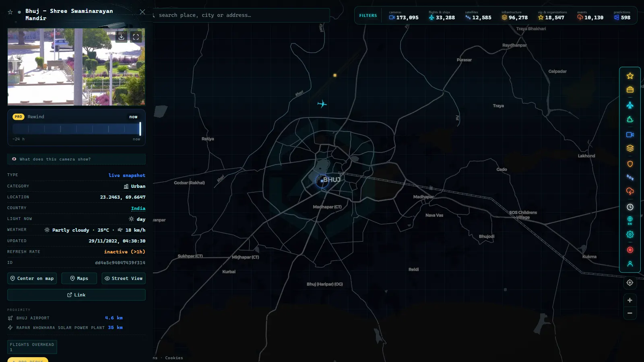Open the settings gear in right sidebar

(x=630, y=234)
